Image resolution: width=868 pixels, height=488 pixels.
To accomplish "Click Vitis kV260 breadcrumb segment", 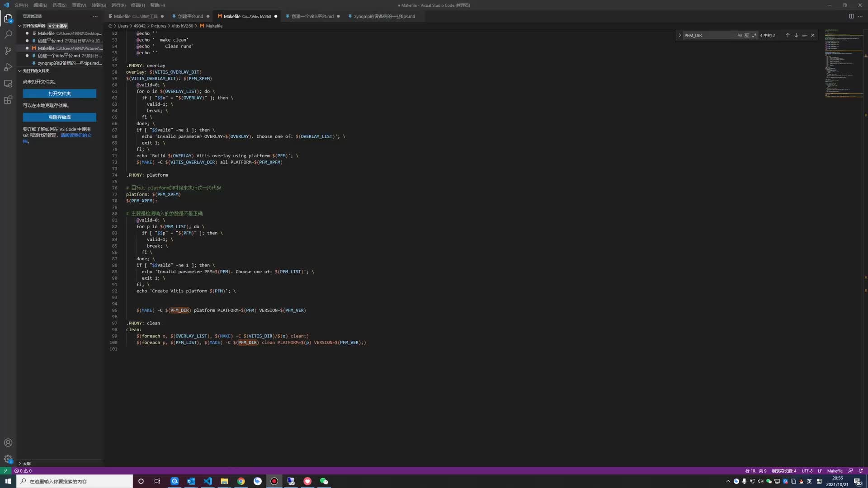I will [182, 26].
